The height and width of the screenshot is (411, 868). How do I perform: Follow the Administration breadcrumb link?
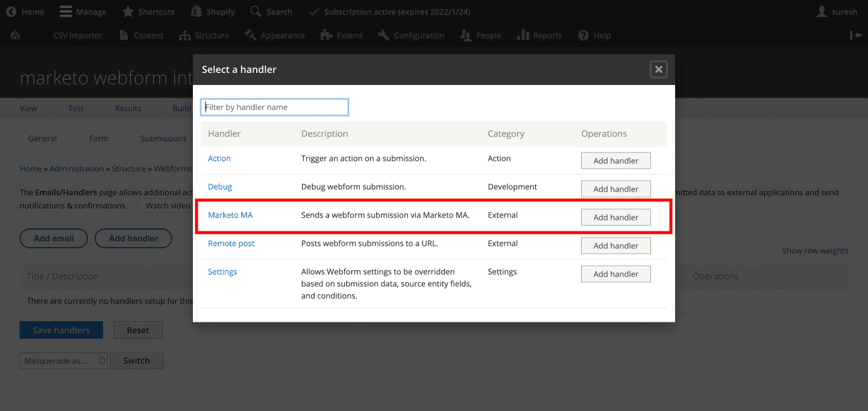[x=77, y=169]
